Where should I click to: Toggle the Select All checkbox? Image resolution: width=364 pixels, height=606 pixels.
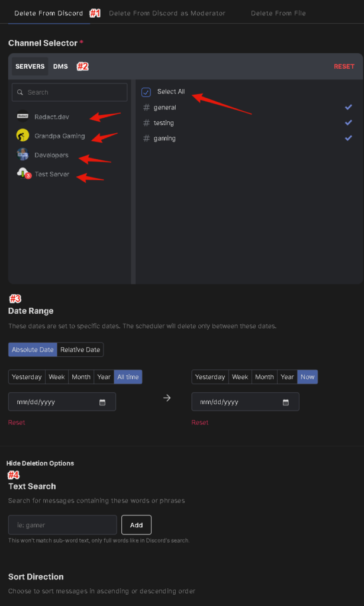(146, 92)
